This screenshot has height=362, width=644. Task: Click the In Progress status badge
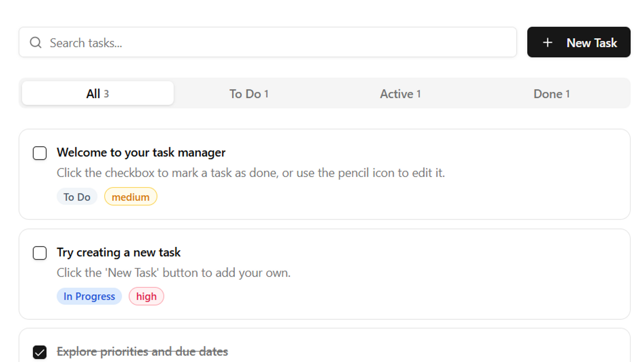(90, 297)
